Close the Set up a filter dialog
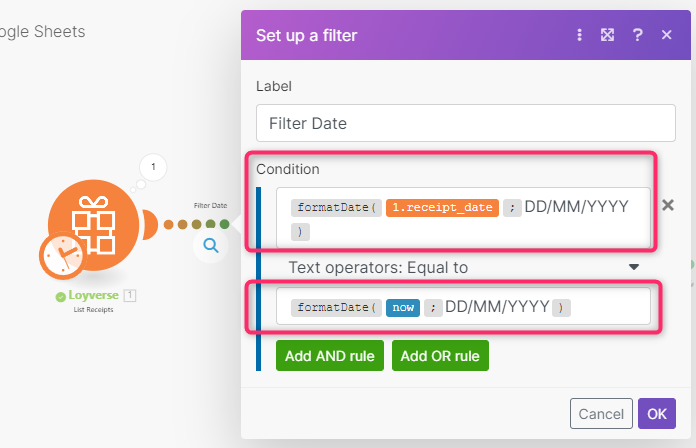 coord(667,35)
